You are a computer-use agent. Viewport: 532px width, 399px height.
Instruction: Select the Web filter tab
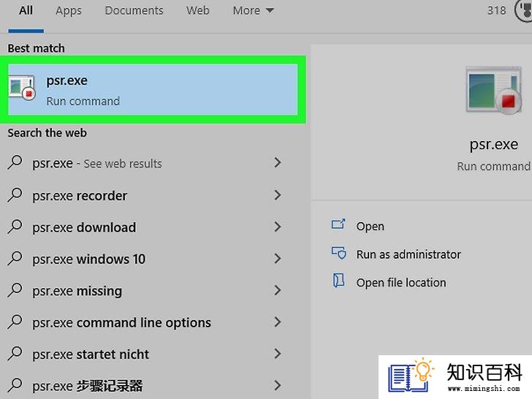click(198, 10)
